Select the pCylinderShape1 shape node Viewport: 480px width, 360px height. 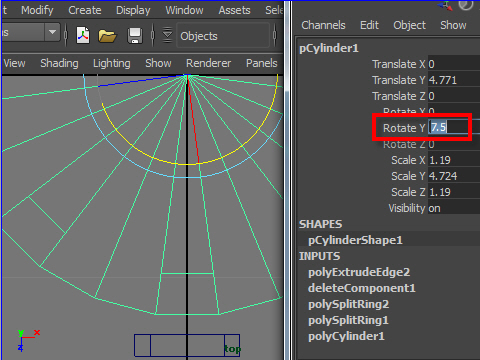coord(355,240)
